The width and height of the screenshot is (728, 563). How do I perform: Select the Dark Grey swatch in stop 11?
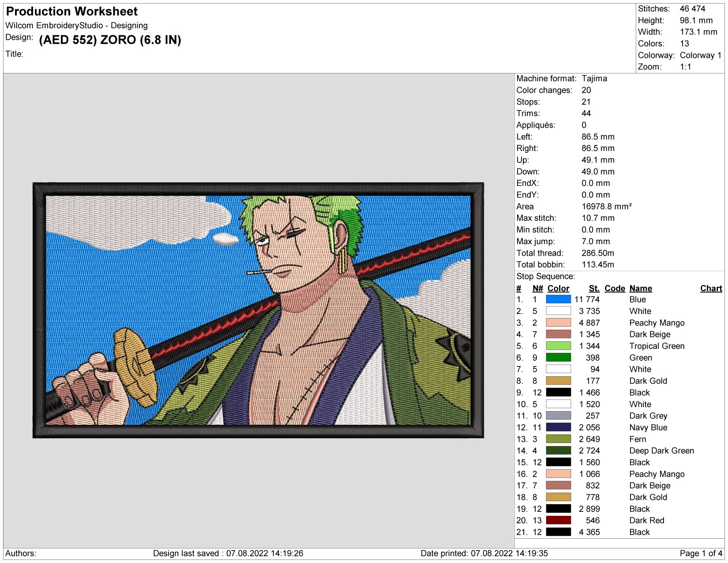558,416
